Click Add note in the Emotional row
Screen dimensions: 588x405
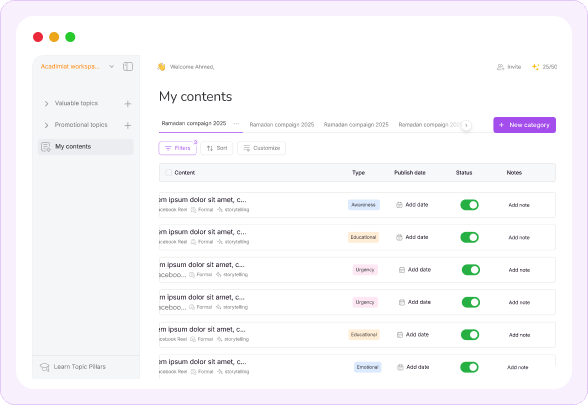point(518,368)
